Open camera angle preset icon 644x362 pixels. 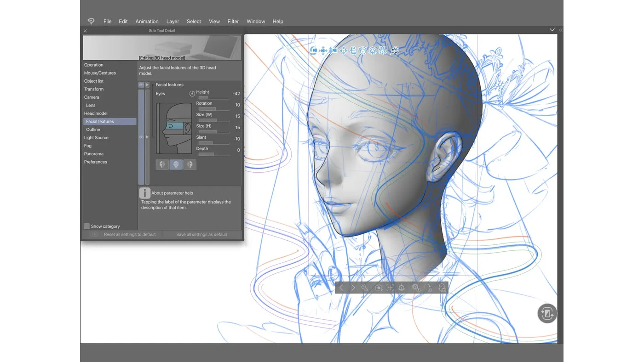click(379, 288)
